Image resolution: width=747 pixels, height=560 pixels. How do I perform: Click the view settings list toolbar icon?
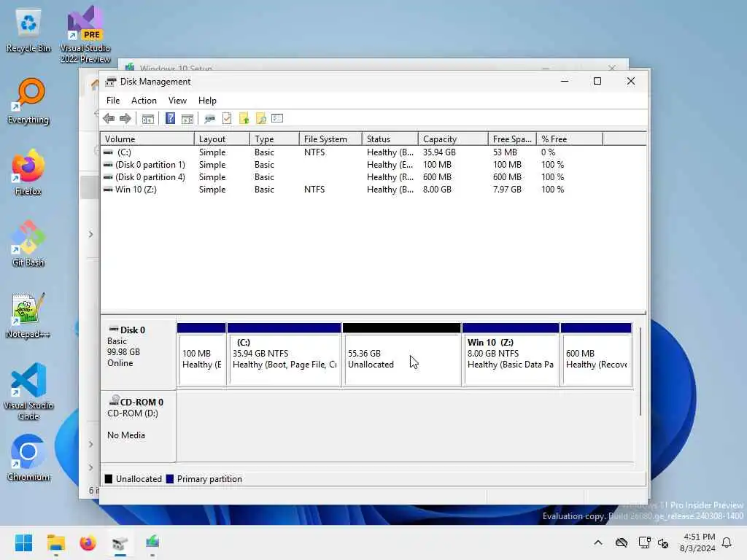point(277,119)
